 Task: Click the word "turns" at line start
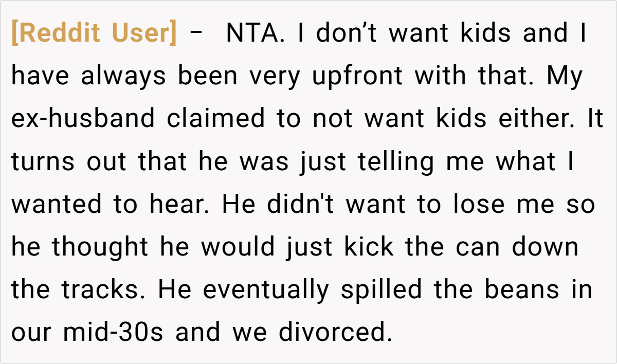point(43,162)
